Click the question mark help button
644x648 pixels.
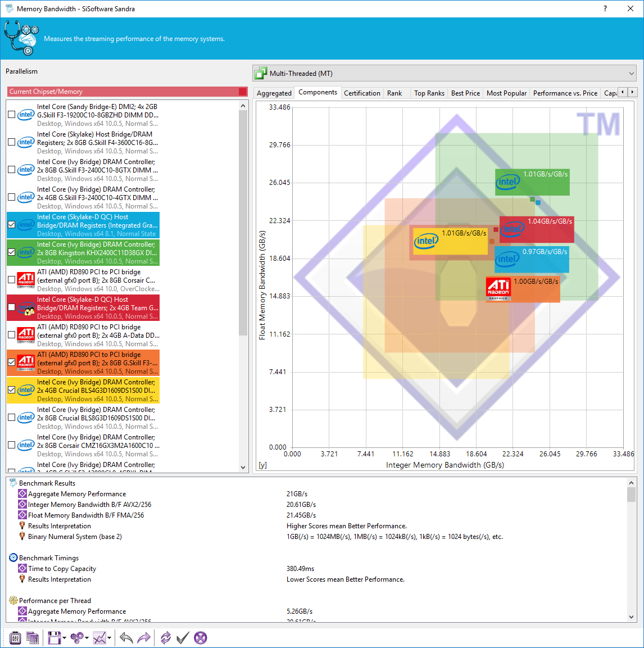tap(605, 8)
